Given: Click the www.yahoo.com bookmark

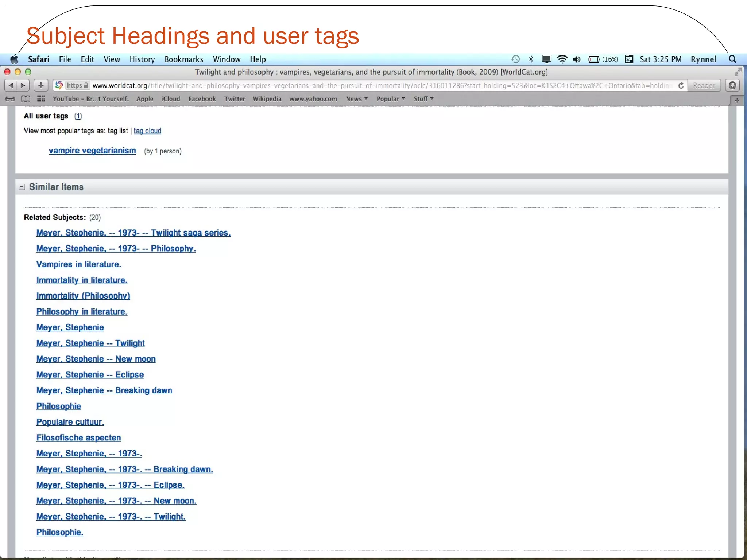Looking at the screenshot, I should (x=313, y=99).
